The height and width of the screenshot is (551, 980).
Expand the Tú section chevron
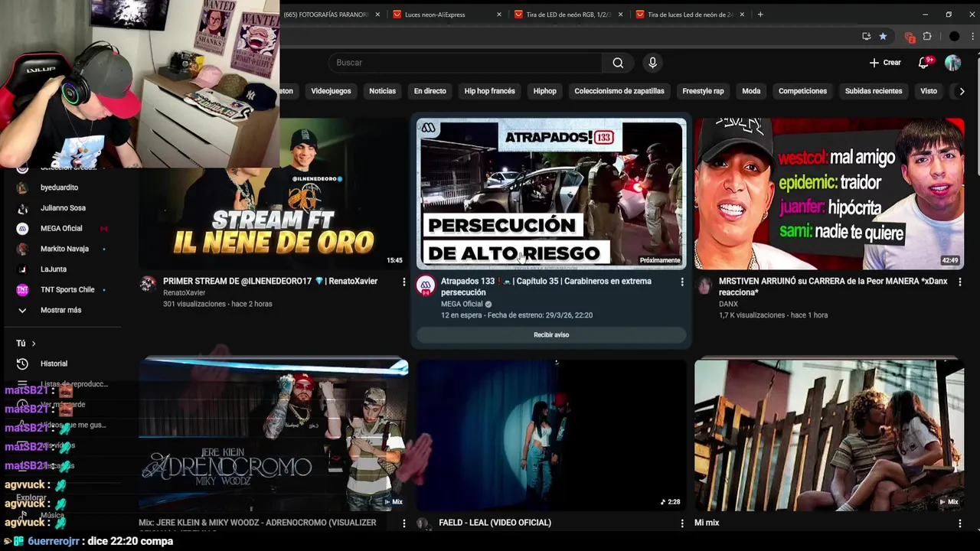pos(34,344)
